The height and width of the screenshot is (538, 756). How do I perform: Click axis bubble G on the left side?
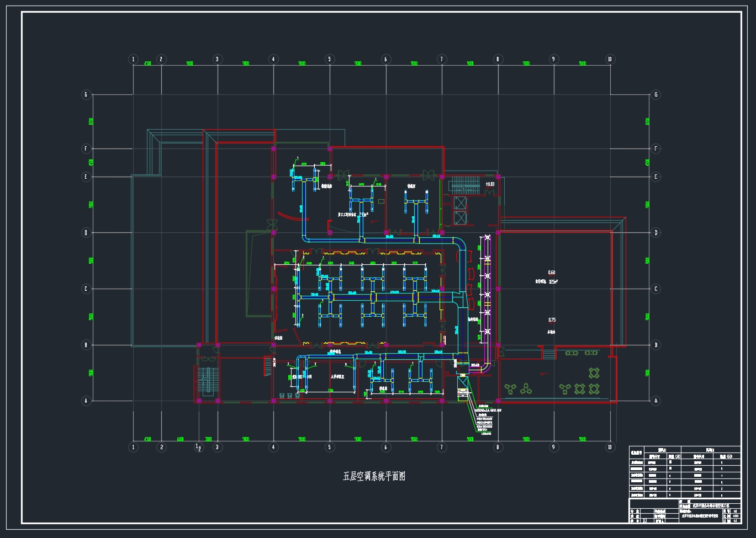[x=86, y=95]
